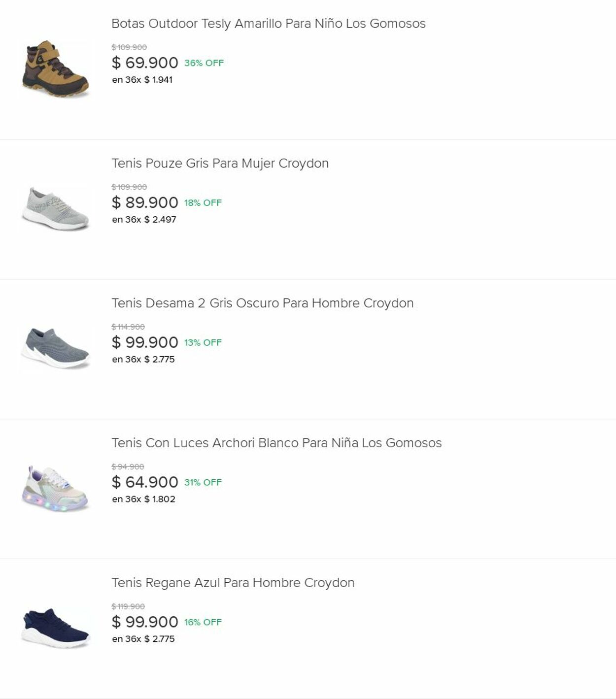Image resolution: width=616 pixels, height=699 pixels.
Task: Click installment text en 36x $ 1.941
Action: coord(142,80)
